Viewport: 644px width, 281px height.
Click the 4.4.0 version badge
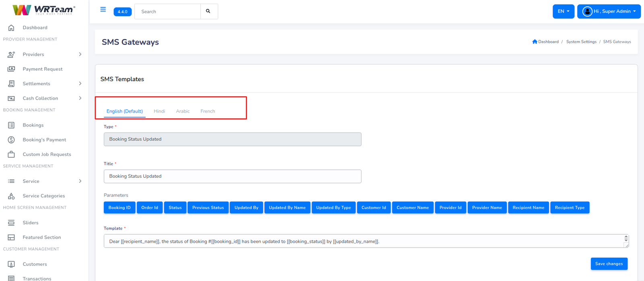pos(122,12)
